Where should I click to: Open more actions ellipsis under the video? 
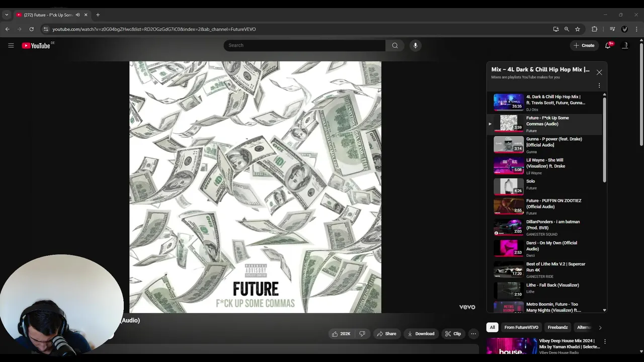(473, 334)
